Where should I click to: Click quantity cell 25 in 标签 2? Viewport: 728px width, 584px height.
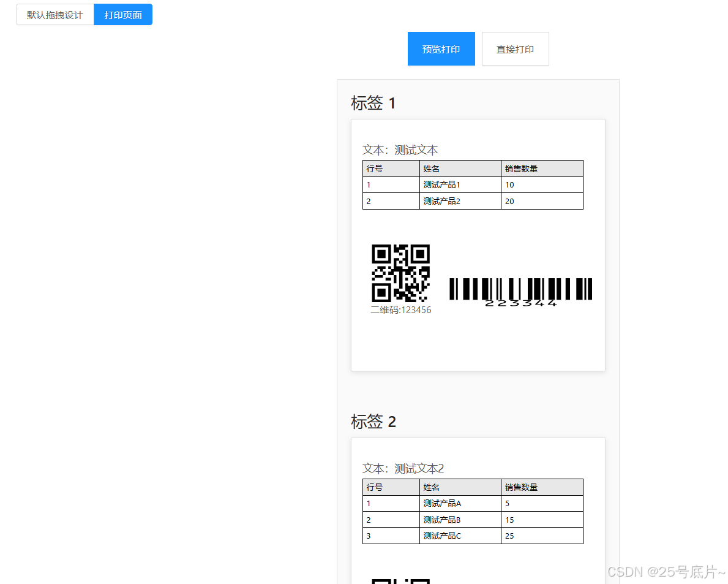(x=542, y=536)
